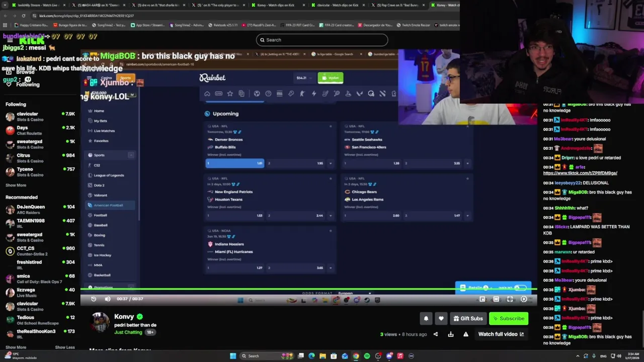Share the clip with the share icon

click(436, 334)
